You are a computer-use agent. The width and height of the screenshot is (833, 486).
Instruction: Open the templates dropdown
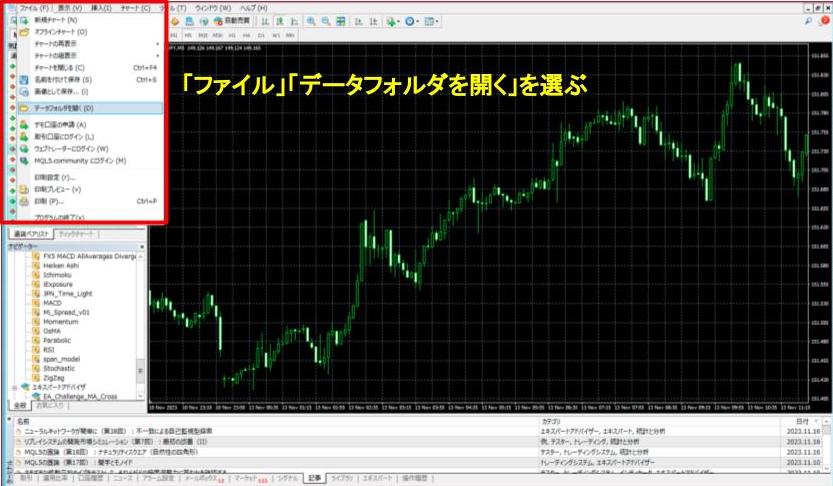[x=431, y=21]
